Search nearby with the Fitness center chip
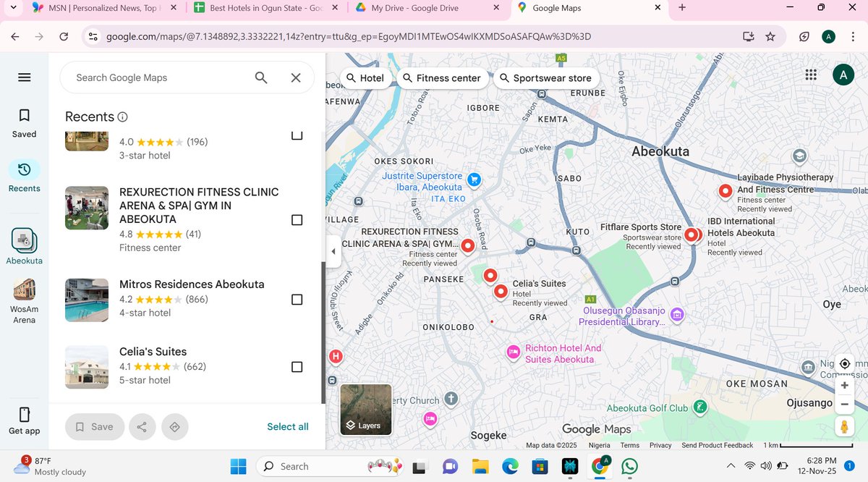The height and width of the screenshot is (482, 868). point(443,77)
